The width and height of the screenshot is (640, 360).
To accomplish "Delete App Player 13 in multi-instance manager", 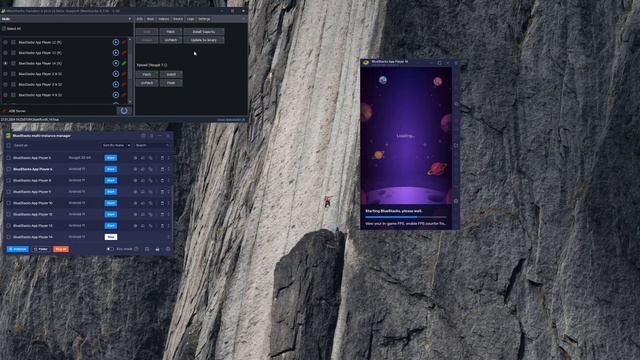I will pos(162,226).
